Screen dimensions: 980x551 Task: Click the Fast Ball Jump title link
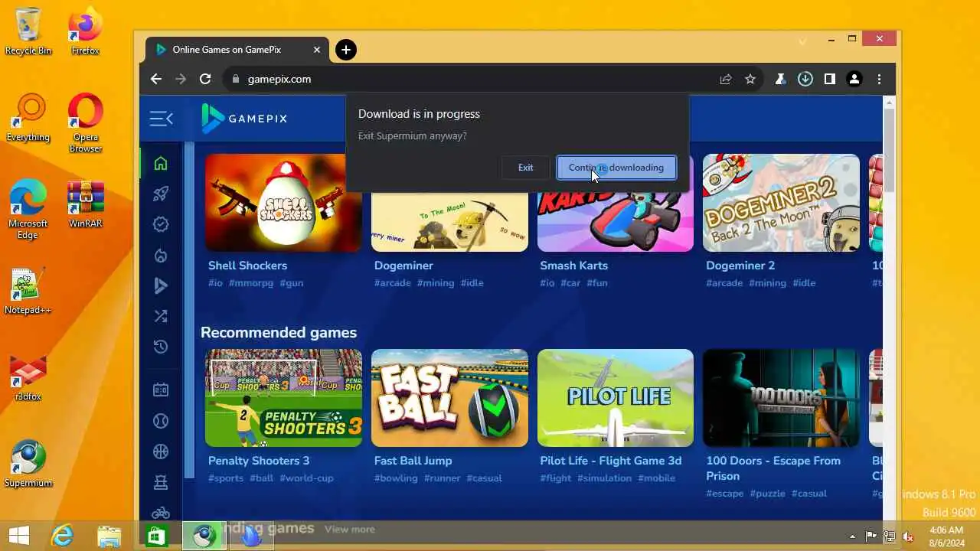[413, 461]
